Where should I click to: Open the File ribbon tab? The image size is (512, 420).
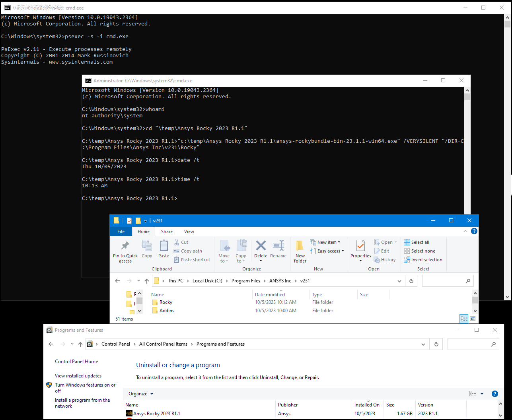[121, 231]
